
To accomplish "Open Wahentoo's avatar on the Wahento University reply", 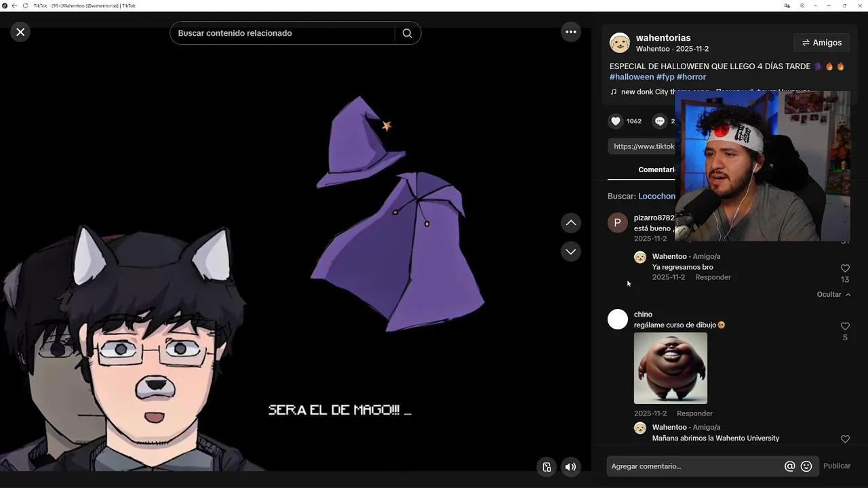I will (x=640, y=428).
